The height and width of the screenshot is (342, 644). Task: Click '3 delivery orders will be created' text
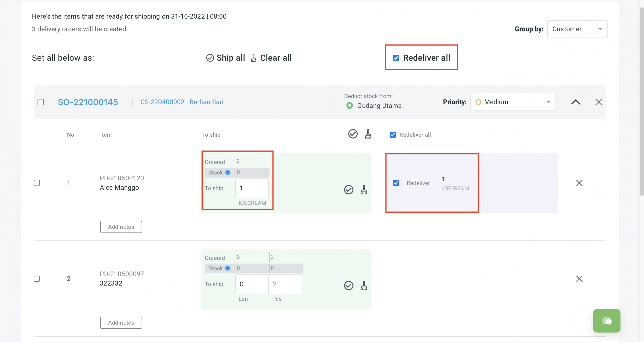coord(79,29)
